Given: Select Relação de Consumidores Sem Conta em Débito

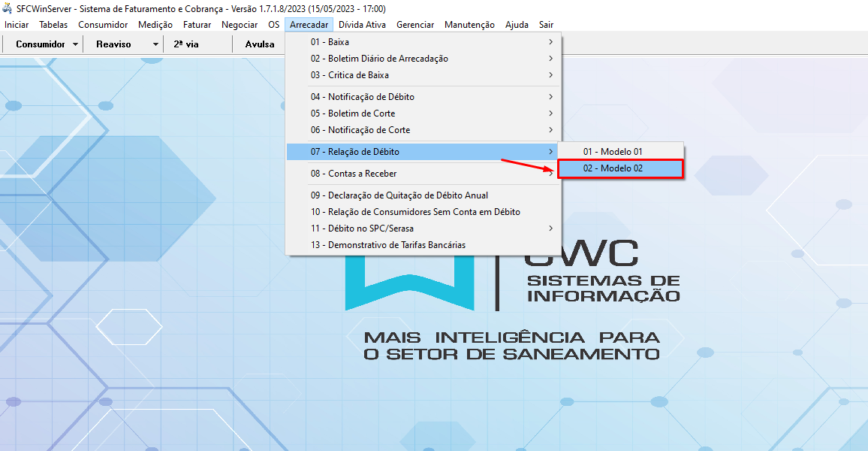Looking at the screenshot, I should coord(415,212).
